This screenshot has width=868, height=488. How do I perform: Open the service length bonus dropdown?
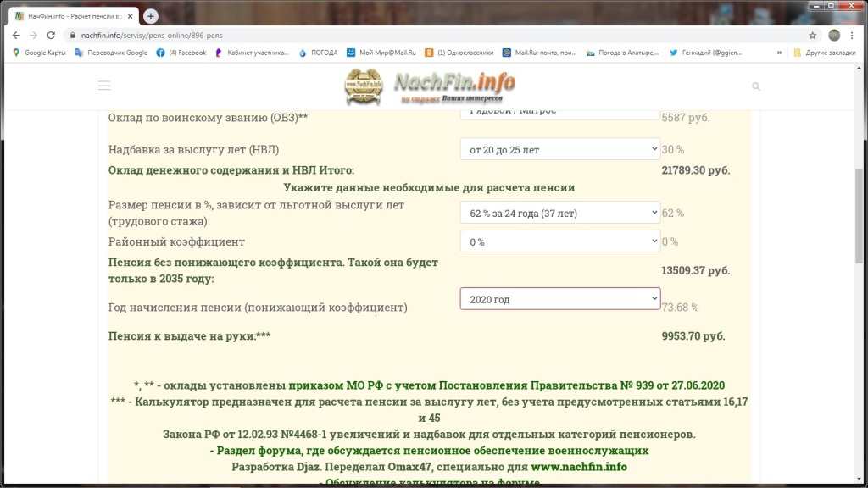click(x=559, y=149)
